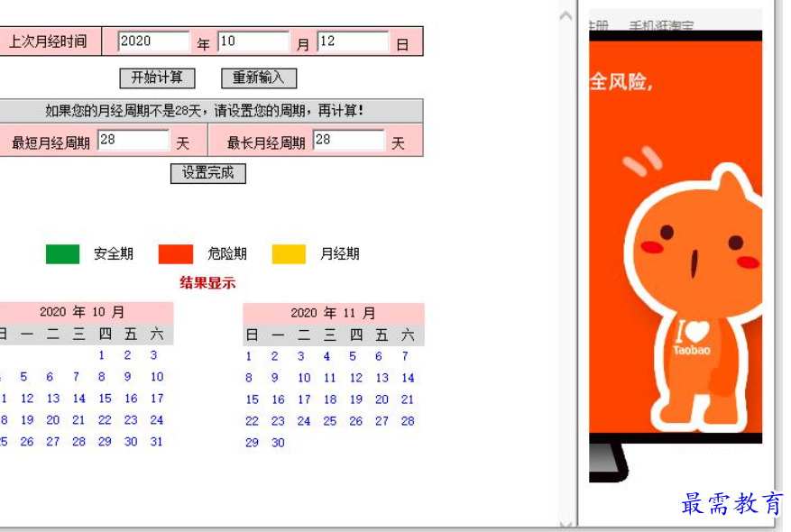Select November 29 in the 2020年11月 calendar
Image resolution: width=791 pixels, height=532 pixels.
coord(253,443)
